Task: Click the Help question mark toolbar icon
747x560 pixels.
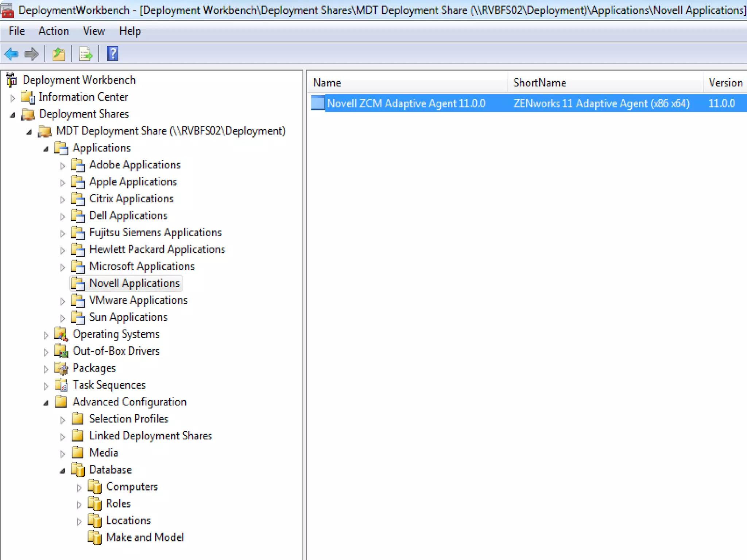Action: point(112,54)
